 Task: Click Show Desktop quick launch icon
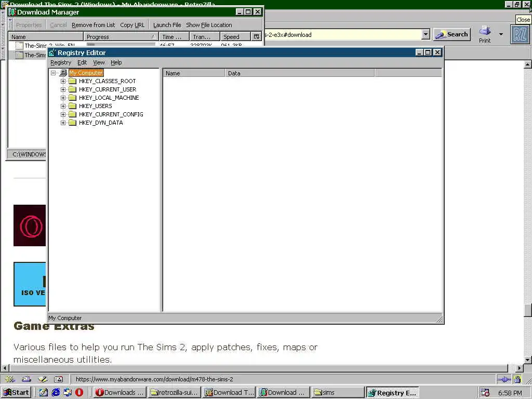click(43, 393)
